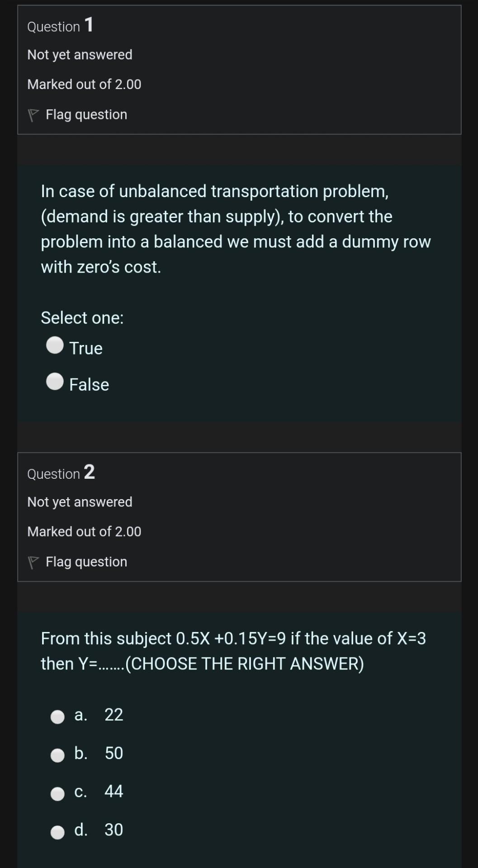Click the Question 1 heading
The height and width of the screenshot is (868, 478).
coord(60,26)
